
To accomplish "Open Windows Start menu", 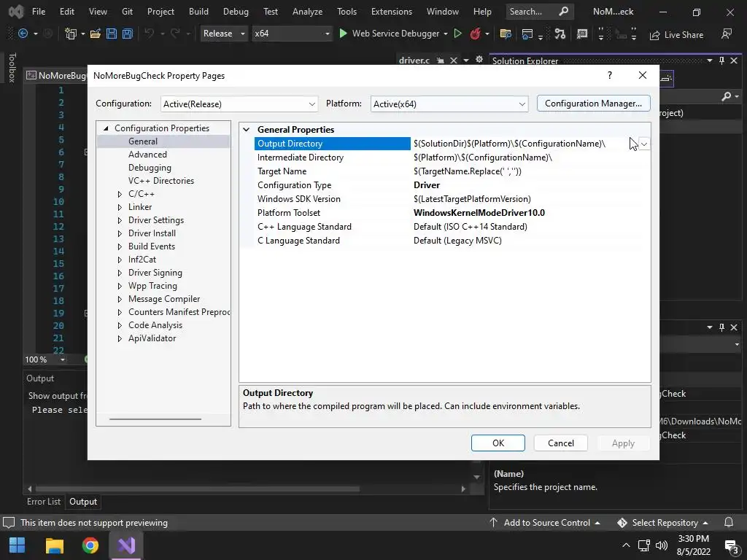I will pyautogui.click(x=18, y=545).
